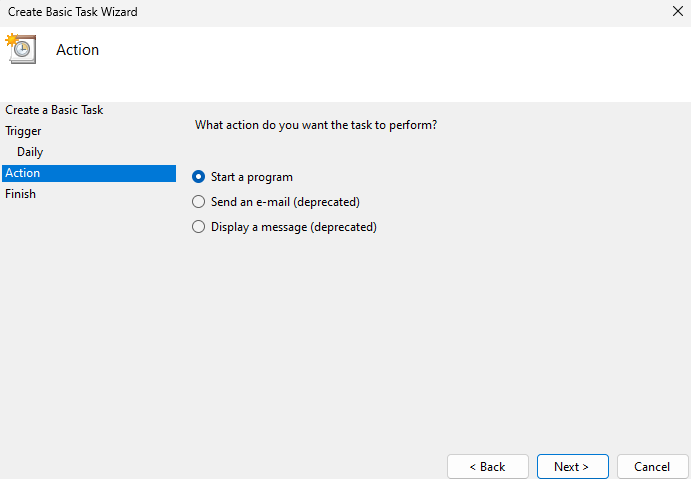
Task: Click the Start a program label text
Action: click(x=252, y=177)
